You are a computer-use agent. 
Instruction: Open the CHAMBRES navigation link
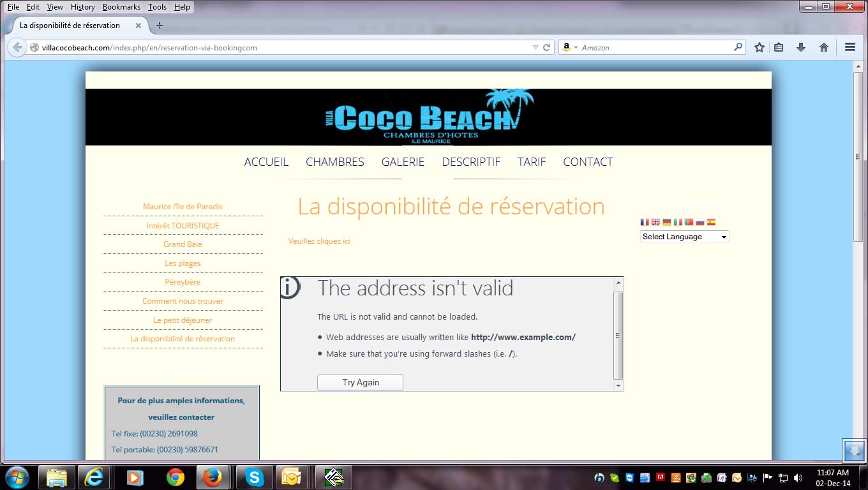pos(335,162)
